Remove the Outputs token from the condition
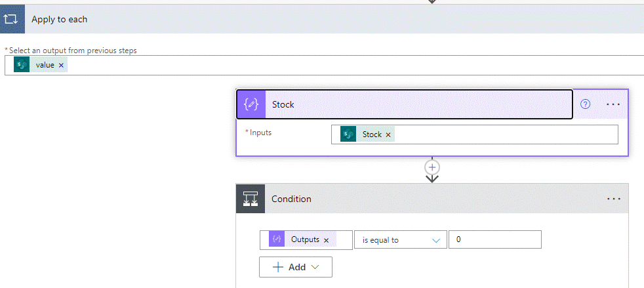The image size is (644, 288). click(x=326, y=240)
